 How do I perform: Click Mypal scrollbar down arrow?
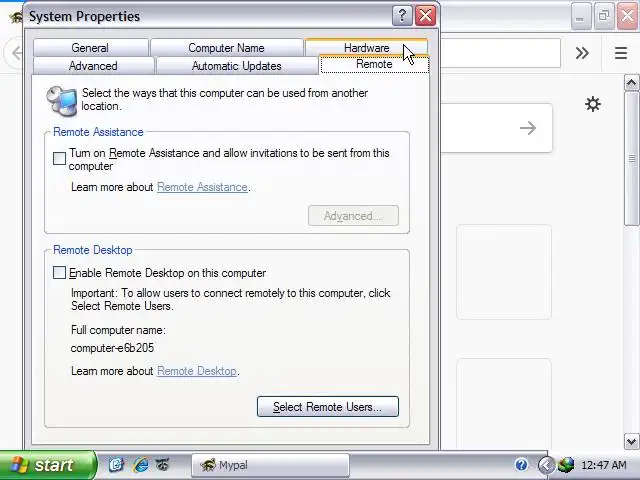[631, 441]
